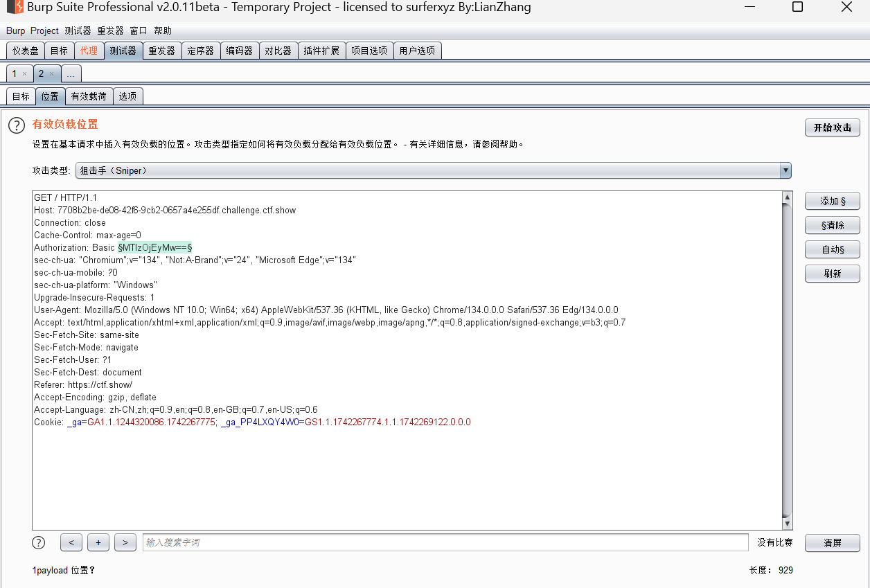The height and width of the screenshot is (588, 870).
Task: Select the 测试器 main tab
Action: pyautogui.click(x=123, y=51)
